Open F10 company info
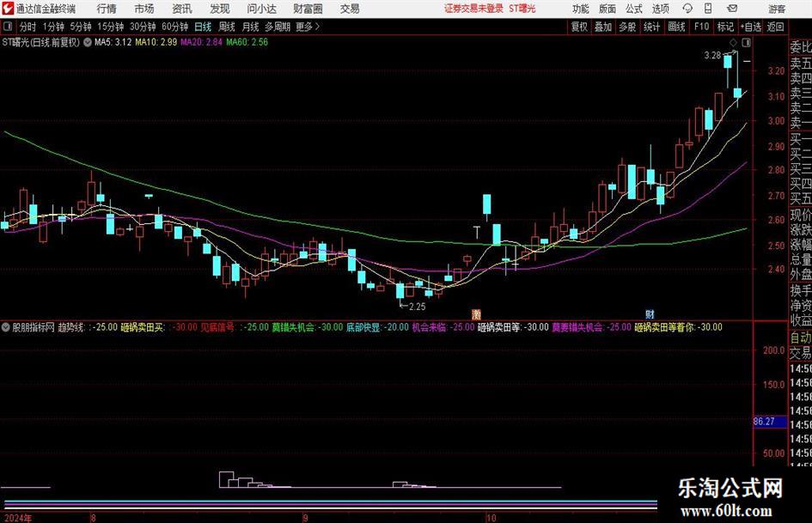Screen dimensions: 812x523 tap(701, 27)
